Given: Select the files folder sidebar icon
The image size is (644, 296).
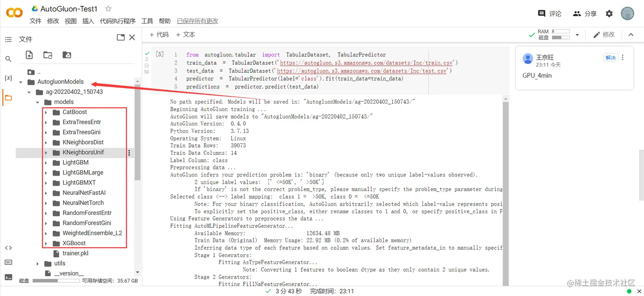Looking at the screenshot, I should tap(8, 98).
